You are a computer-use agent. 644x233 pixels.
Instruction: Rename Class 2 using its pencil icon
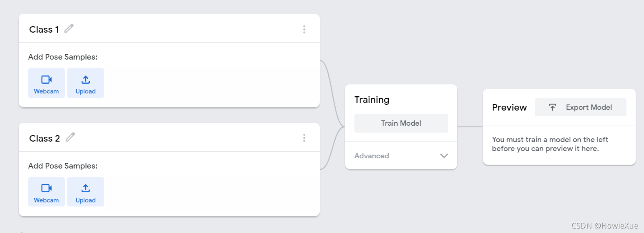[x=70, y=137]
